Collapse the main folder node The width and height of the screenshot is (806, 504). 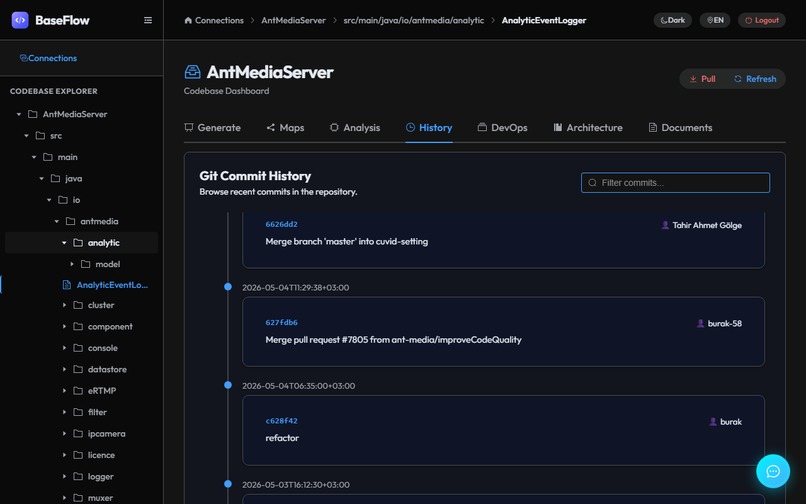[x=34, y=157]
